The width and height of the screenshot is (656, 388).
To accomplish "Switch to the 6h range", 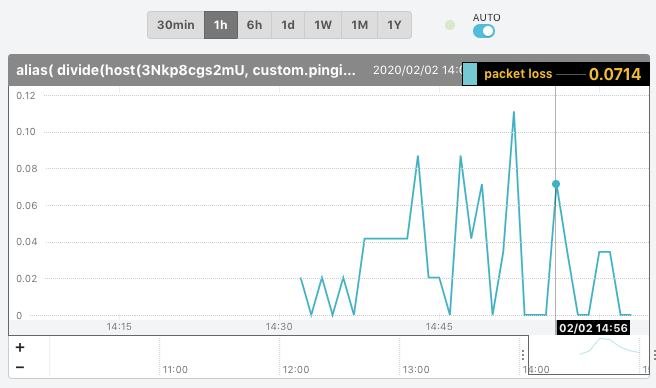I will pos(254,25).
